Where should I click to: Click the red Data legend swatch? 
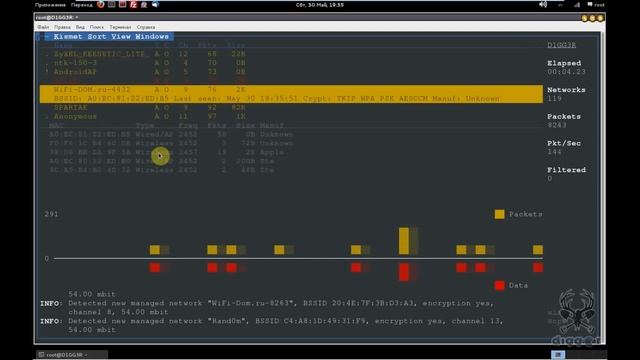click(499, 285)
